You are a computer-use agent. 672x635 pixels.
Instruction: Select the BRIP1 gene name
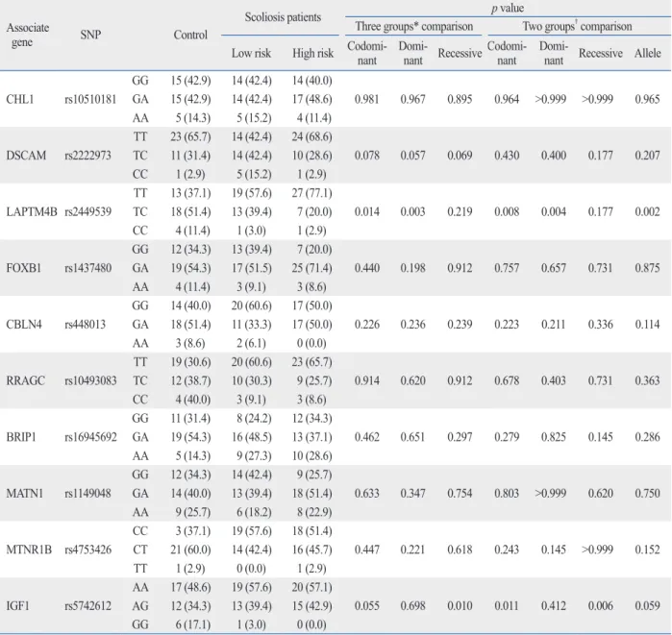tap(21, 437)
